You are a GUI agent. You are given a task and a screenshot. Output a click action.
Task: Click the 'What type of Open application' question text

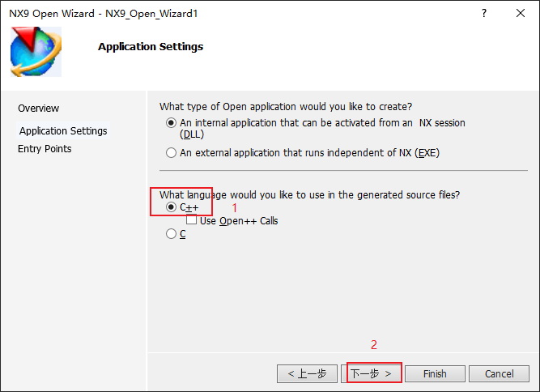[286, 107]
